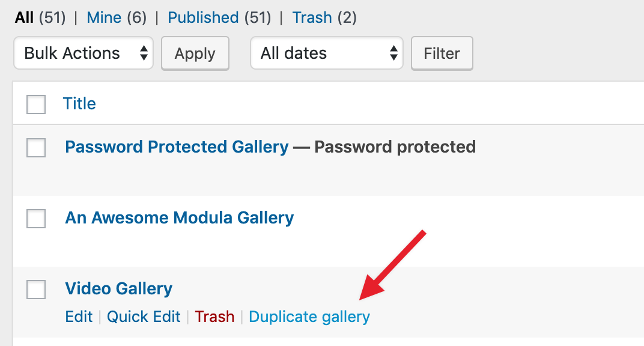Click Quick Edit for Video Gallery
Image resolution: width=644 pixels, height=346 pixels.
[144, 317]
